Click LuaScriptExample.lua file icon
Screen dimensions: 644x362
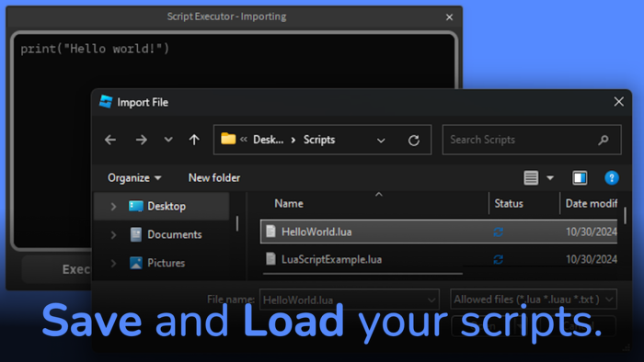click(270, 259)
